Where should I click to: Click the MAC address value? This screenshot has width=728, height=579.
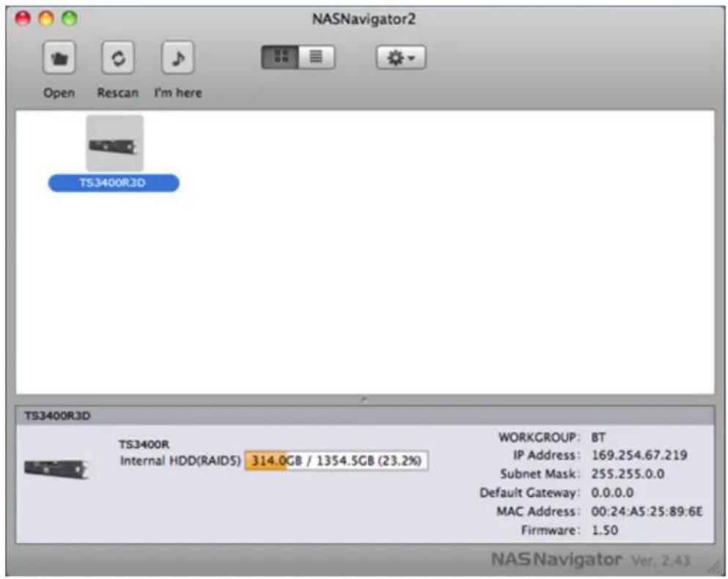(x=647, y=512)
